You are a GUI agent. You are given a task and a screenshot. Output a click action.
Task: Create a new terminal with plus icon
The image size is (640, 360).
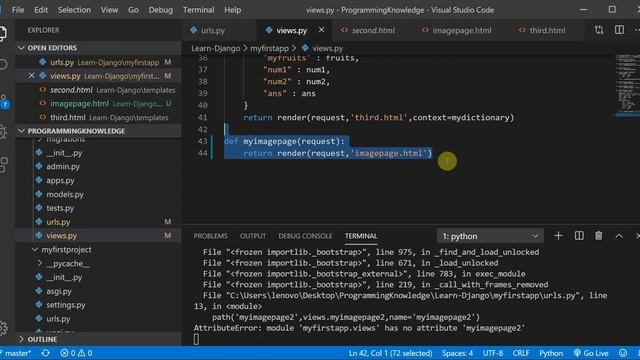click(x=558, y=236)
